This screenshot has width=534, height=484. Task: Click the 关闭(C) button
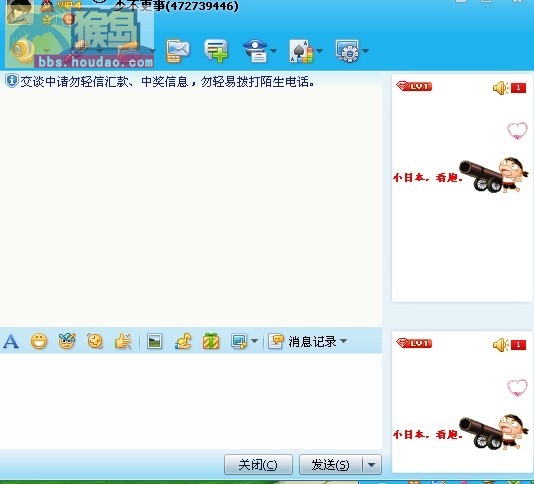[258, 465]
